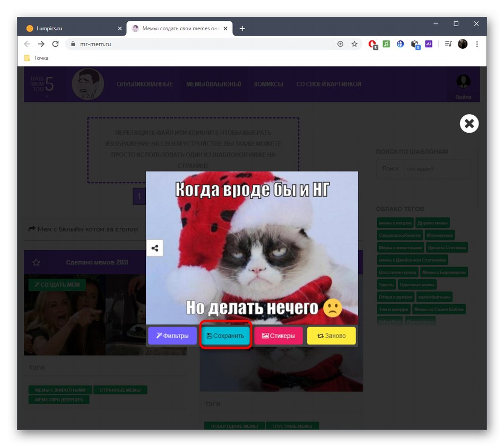This screenshot has width=504, height=447.
Task: Open the blue globe extension icon
Action: click(400, 44)
